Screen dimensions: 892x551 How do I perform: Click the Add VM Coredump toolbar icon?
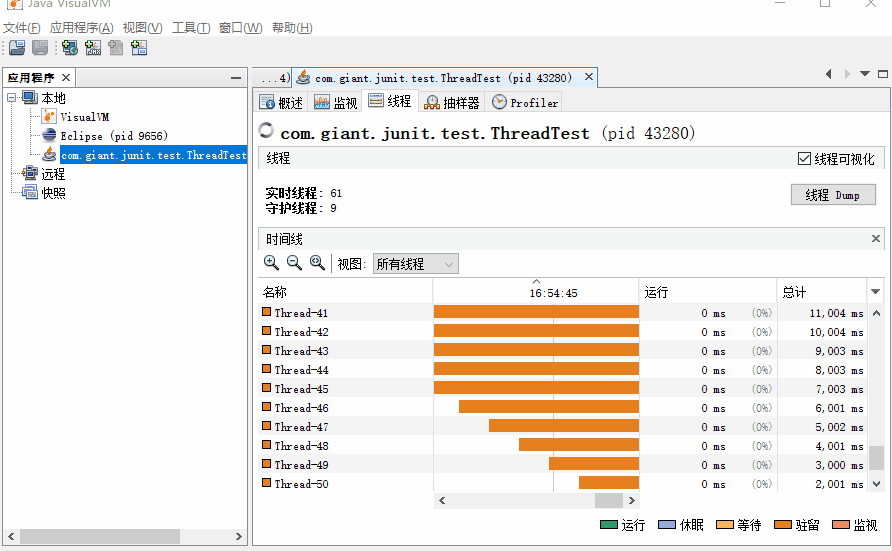(x=115, y=48)
